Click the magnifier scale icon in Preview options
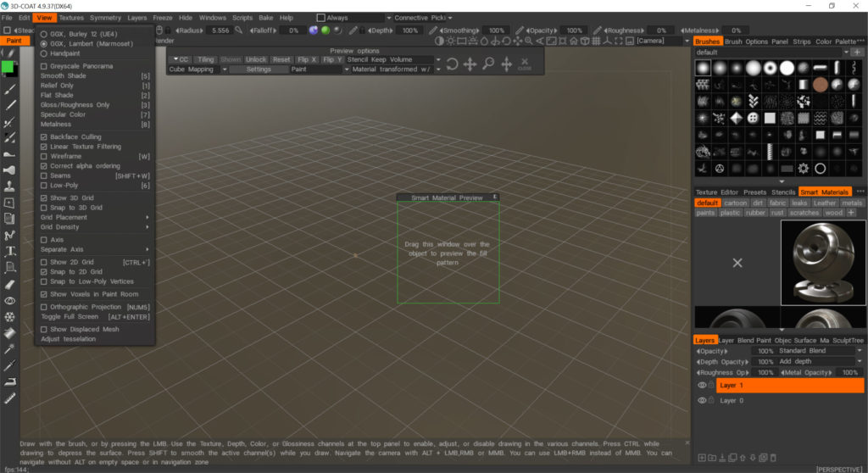Viewport: 868px width, 473px height. 487,64
